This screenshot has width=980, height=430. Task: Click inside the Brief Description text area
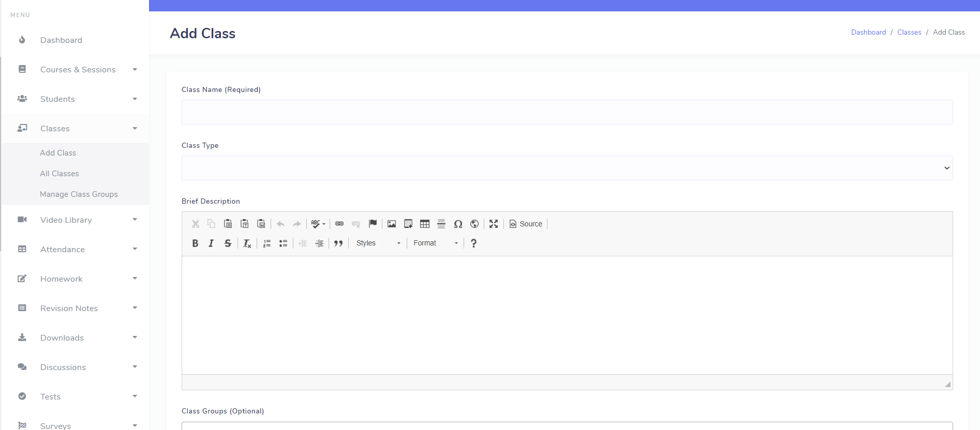tap(567, 315)
